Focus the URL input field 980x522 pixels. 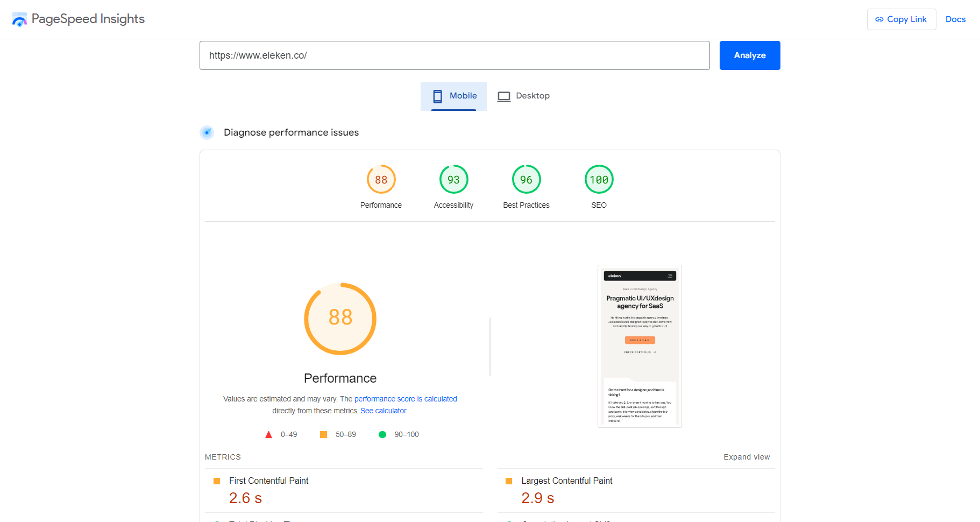coord(455,55)
